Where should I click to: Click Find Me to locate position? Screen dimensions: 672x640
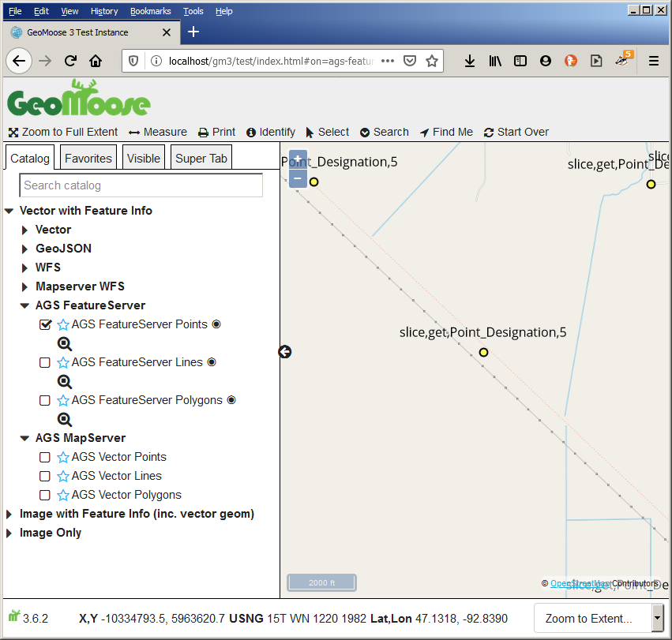point(445,132)
